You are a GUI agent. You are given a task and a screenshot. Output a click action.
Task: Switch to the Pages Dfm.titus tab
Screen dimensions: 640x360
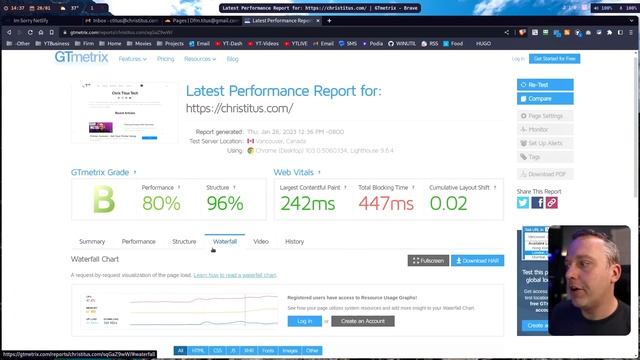[202, 20]
